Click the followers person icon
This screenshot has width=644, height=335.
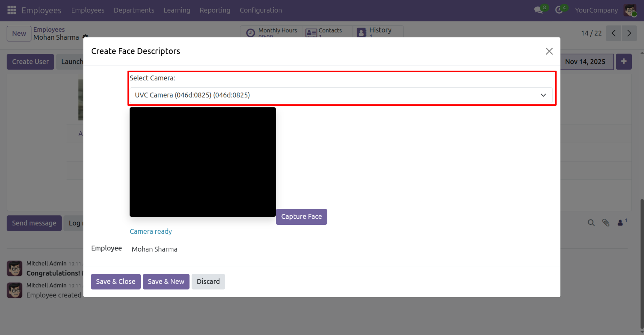tap(620, 223)
